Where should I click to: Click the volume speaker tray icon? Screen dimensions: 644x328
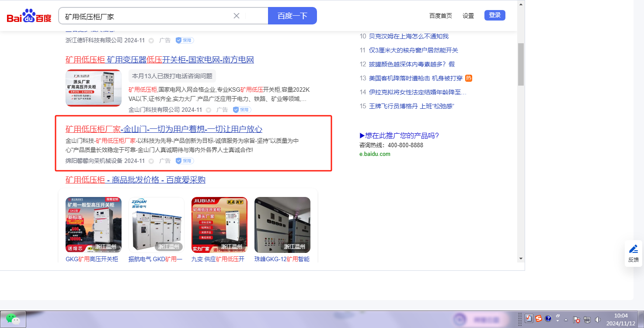pyautogui.click(x=598, y=320)
